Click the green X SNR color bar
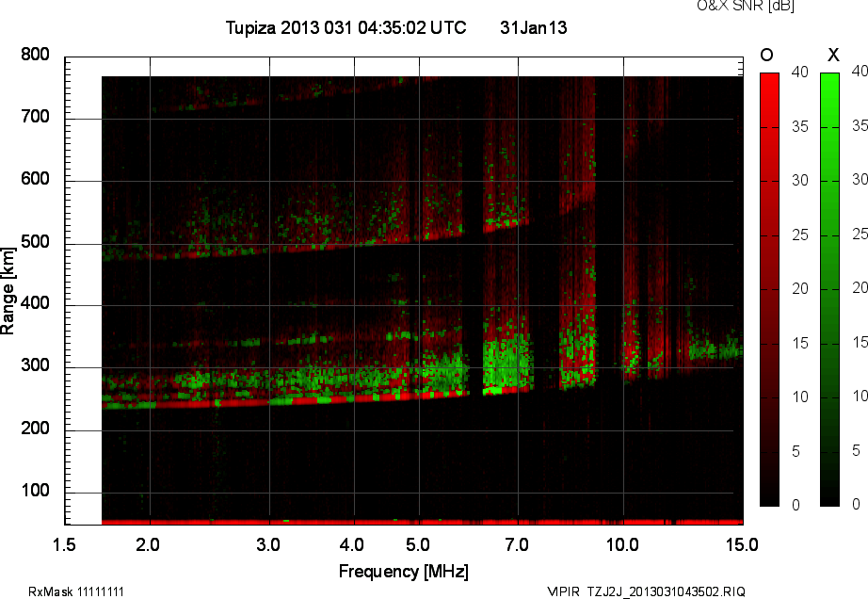The image size is (868, 599). (x=829, y=288)
